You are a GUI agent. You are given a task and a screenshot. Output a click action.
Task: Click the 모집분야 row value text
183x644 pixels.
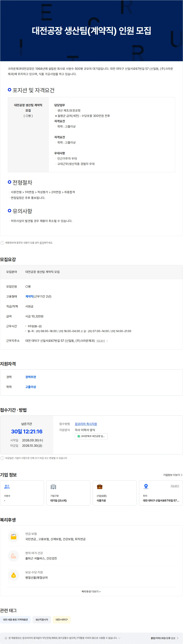(43, 272)
